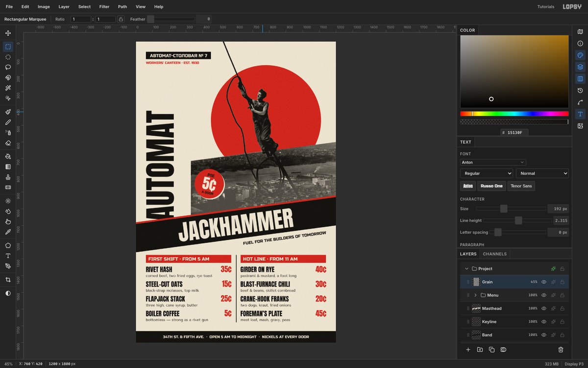This screenshot has height=368, width=588.
Task: Select the Clone Stamp tool
Action: tap(8, 177)
